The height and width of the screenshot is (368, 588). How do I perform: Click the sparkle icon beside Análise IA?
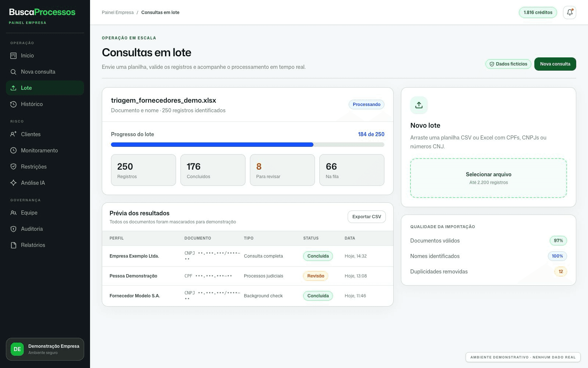[14, 183]
